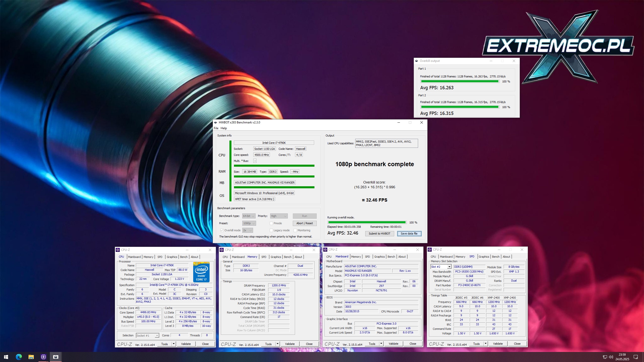The height and width of the screenshot is (362, 644).
Task: Toggle the Overkill mode checkbox
Action: click(222, 230)
